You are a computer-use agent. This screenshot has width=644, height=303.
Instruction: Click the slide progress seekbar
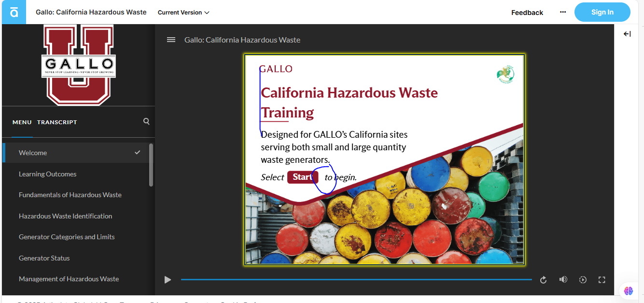[x=356, y=280]
